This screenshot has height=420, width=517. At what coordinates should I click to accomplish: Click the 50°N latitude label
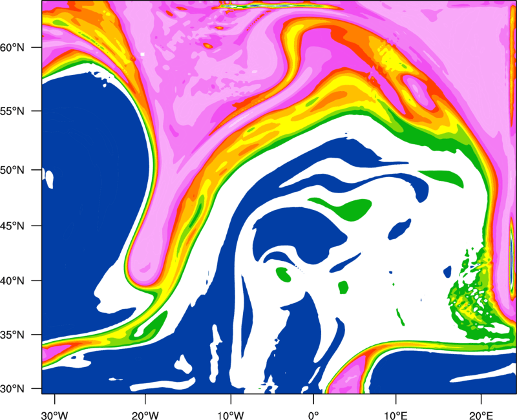(12, 170)
